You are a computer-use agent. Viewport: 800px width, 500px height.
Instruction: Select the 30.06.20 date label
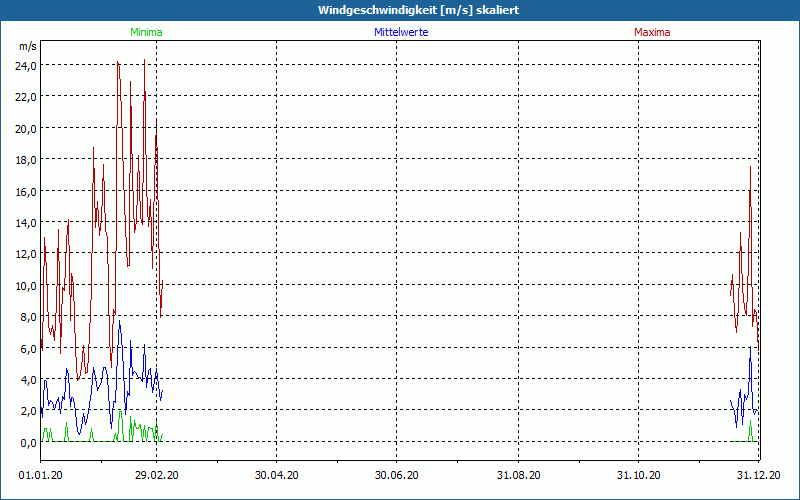[397, 476]
